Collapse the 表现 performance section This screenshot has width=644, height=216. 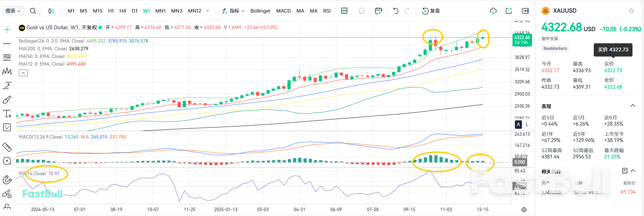point(632,106)
